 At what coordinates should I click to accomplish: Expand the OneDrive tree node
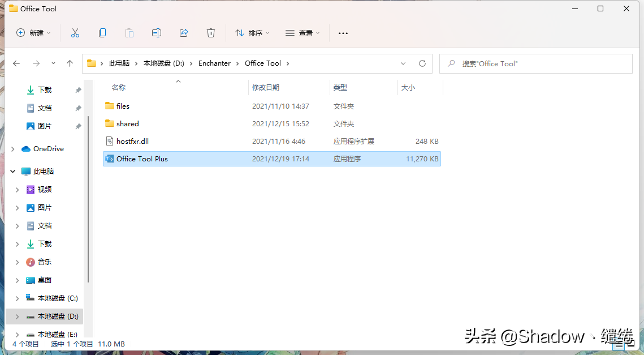[13, 149]
